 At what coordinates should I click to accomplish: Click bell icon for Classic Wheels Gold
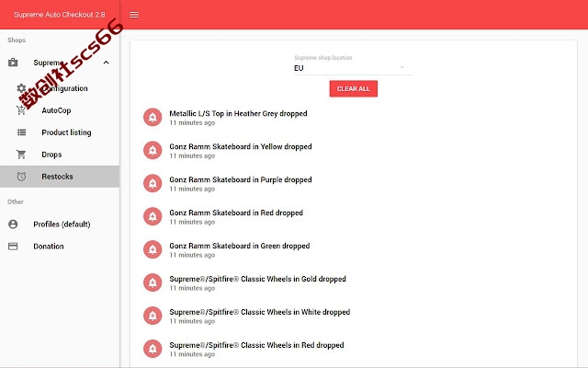click(x=153, y=282)
